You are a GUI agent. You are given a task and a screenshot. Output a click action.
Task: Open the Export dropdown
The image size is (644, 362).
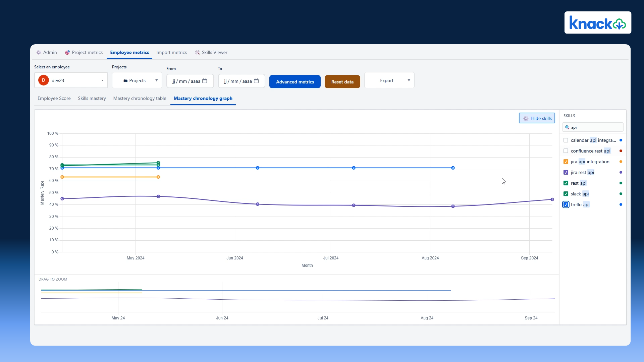click(x=409, y=80)
